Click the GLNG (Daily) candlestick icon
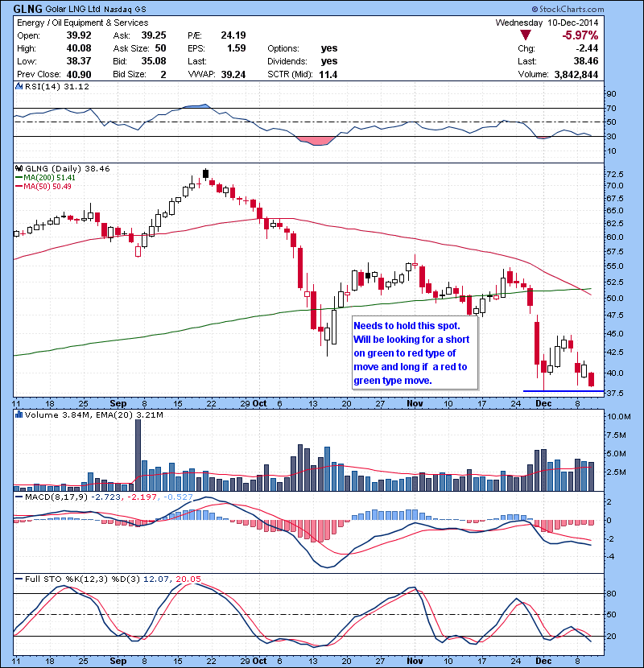 coord(19,169)
